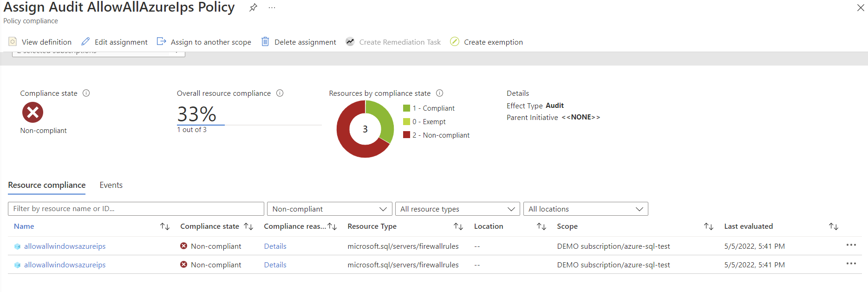
Task: Click the red Non-compliant legend swatch
Action: point(406,135)
